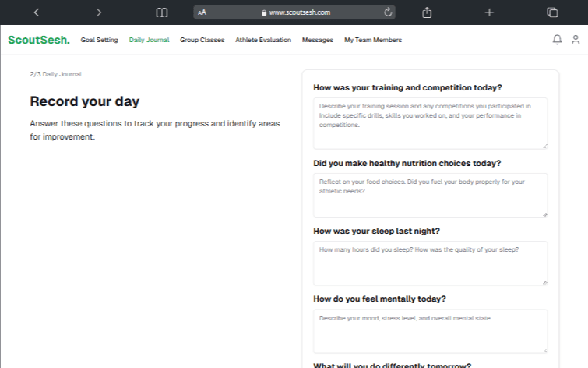Image resolution: width=588 pixels, height=368 pixels.
Task: Select the Daily Journal nav item
Action: point(149,40)
